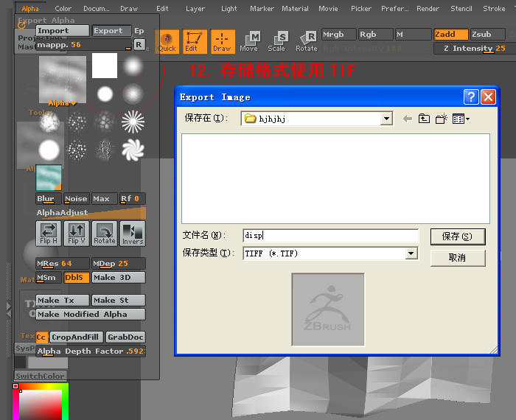The height and width of the screenshot is (420, 516).
Task: Pick the swirl pinwheel alpha
Action: pos(133,150)
